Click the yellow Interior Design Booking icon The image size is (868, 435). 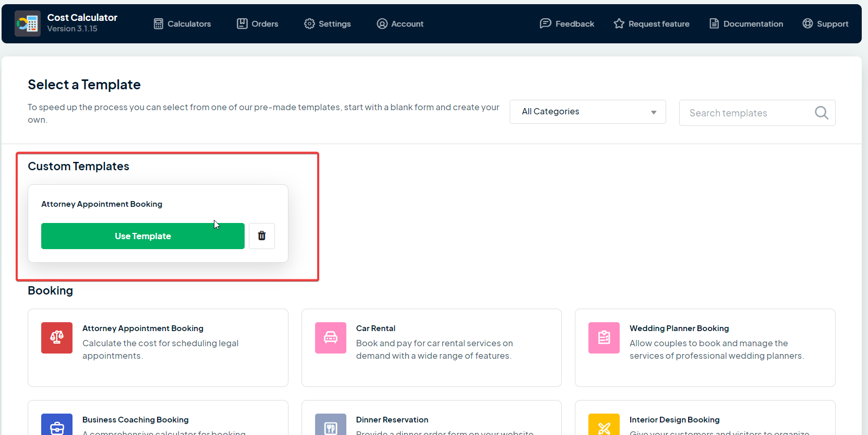point(604,426)
